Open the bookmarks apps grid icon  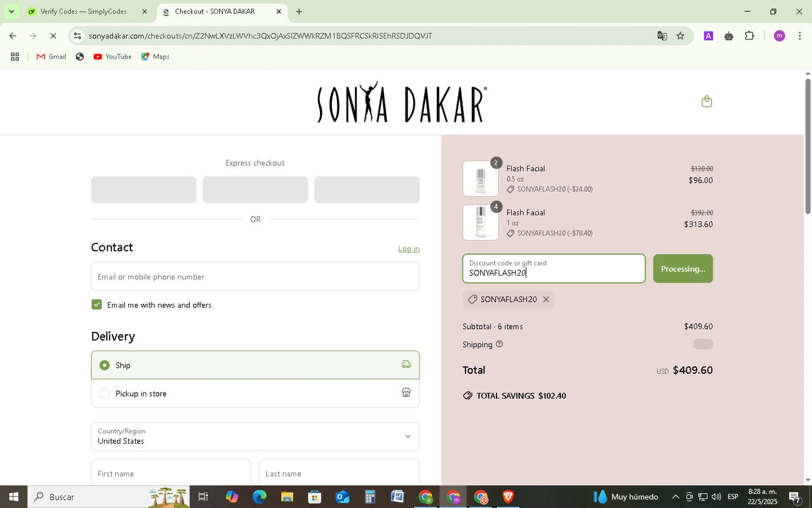(x=15, y=56)
